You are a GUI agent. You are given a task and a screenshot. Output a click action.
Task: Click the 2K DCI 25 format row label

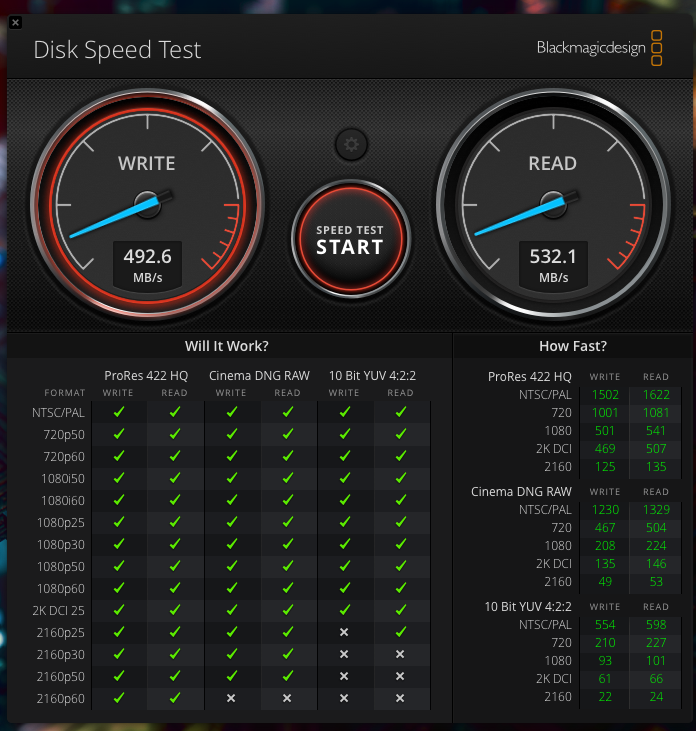[59, 610]
